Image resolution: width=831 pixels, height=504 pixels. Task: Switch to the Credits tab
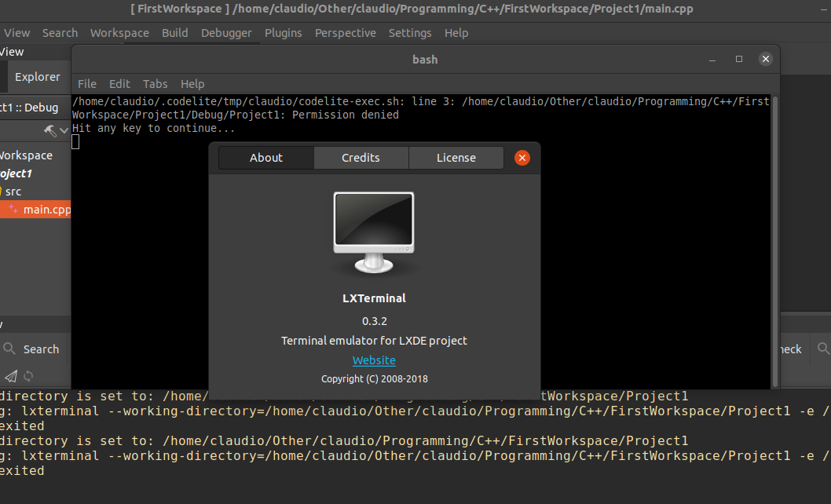tap(361, 157)
